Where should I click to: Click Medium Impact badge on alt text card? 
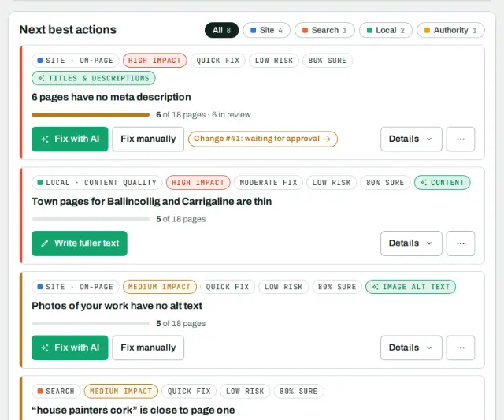point(159,287)
